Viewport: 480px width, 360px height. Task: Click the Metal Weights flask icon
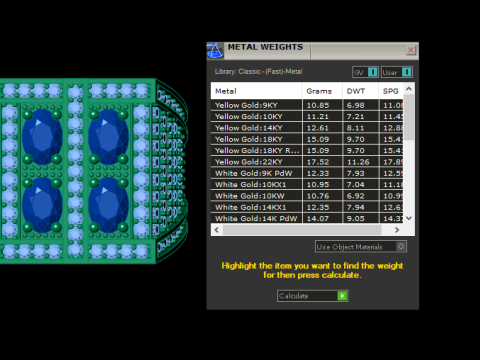(x=215, y=51)
